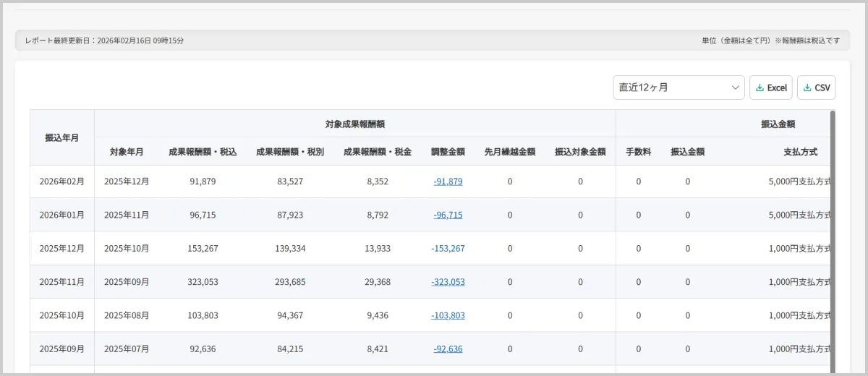This screenshot has height=376, width=868.
Task: Click the 成果報酬額・税金 column header
Action: 378,152
